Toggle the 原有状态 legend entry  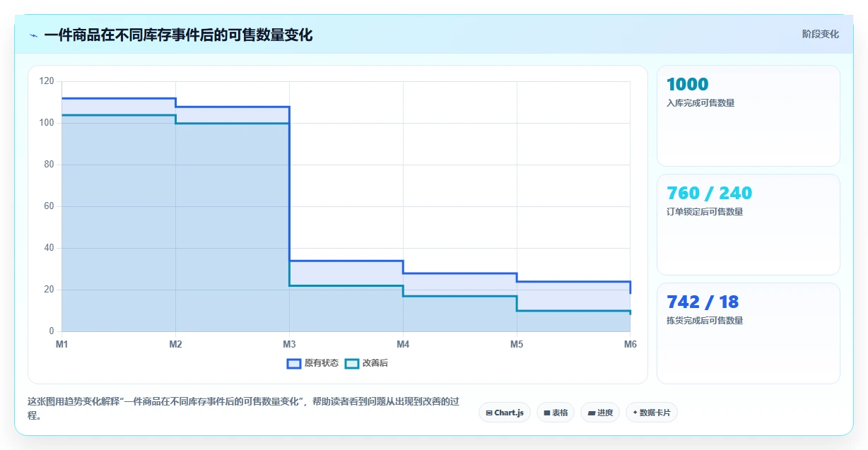point(312,363)
